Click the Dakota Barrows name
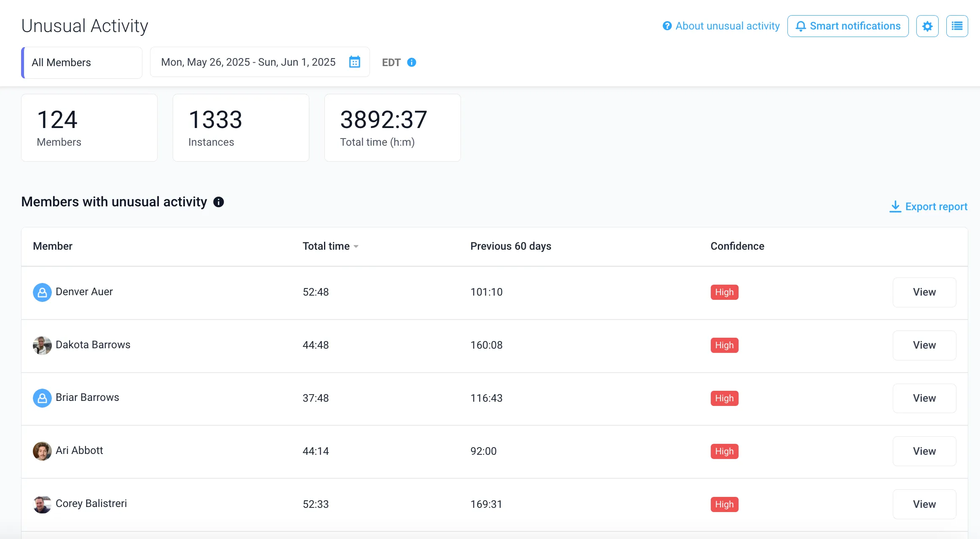This screenshot has width=980, height=539. click(93, 345)
